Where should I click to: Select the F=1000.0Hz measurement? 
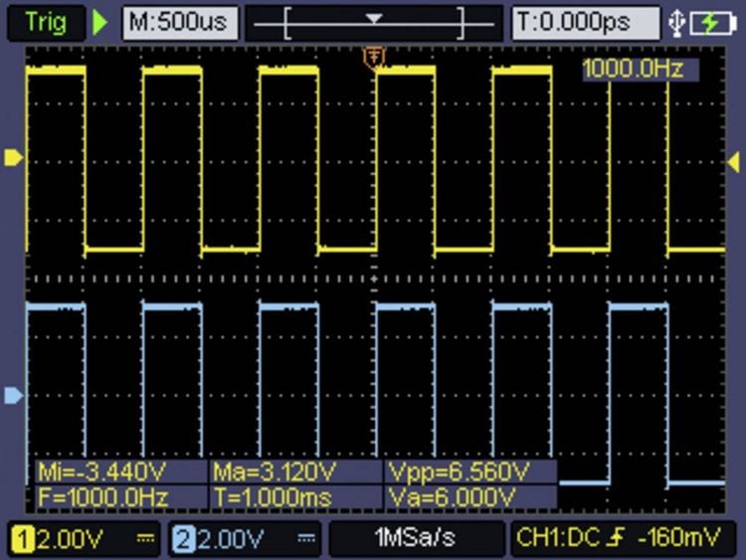[121, 497]
